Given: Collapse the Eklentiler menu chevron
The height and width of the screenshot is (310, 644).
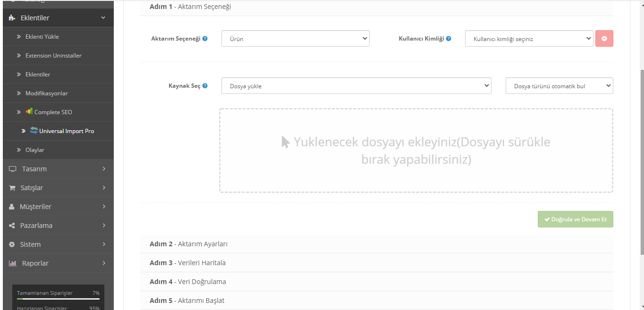Looking at the screenshot, I should point(103,18).
